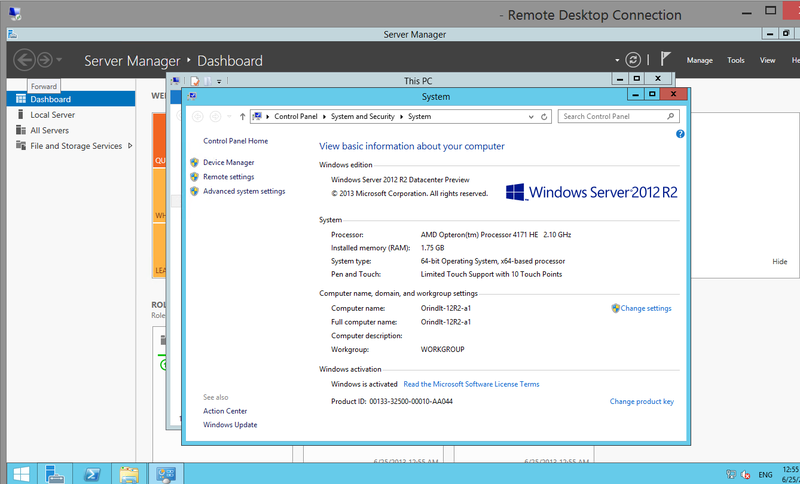
Task: Launch PowerShell from the taskbar
Action: tap(92, 474)
